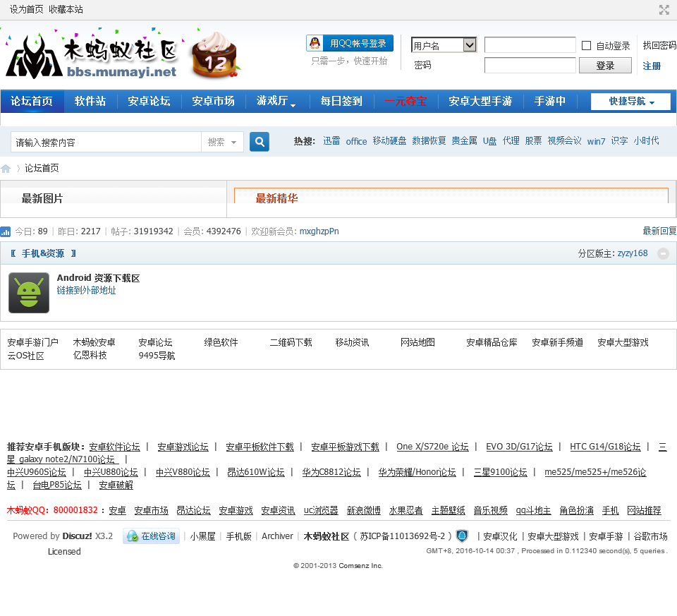Open the 网站地图 friend link
This screenshot has width=677, height=616.
pos(417,342)
